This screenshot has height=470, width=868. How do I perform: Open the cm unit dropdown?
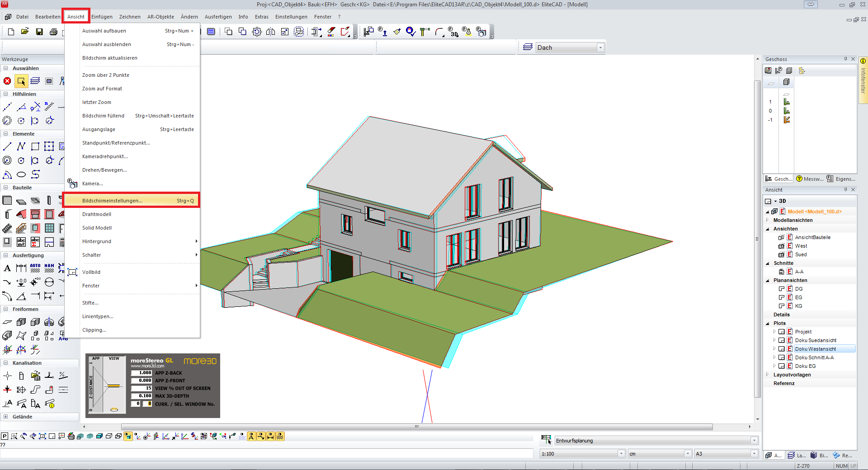click(x=688, y=454)
